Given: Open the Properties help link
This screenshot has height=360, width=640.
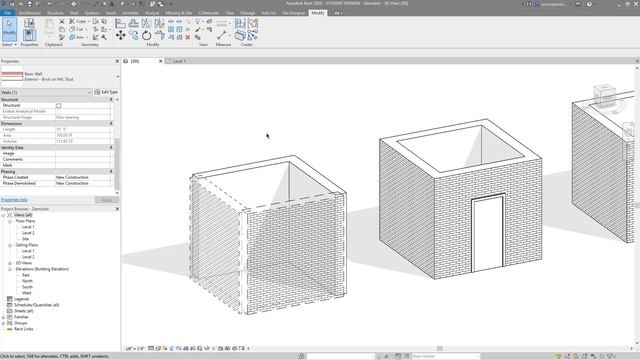Looking at the screenshot, I should click(14, 200).
